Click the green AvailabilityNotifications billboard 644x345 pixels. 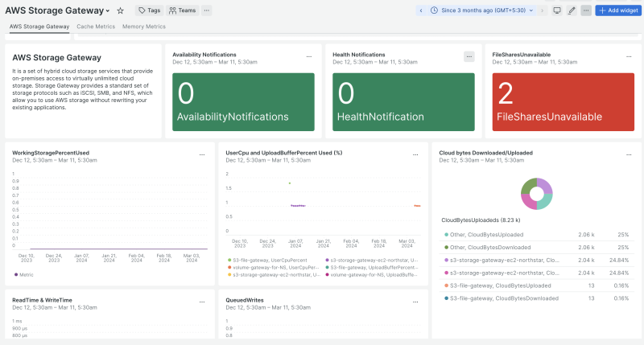243,102
